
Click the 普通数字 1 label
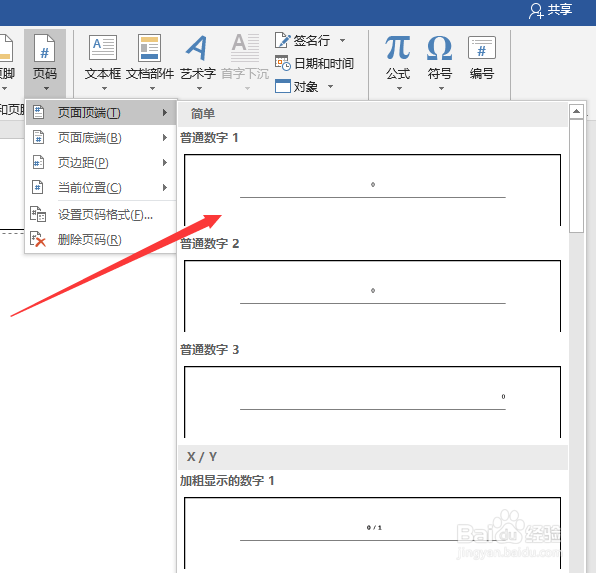(209, 138)
